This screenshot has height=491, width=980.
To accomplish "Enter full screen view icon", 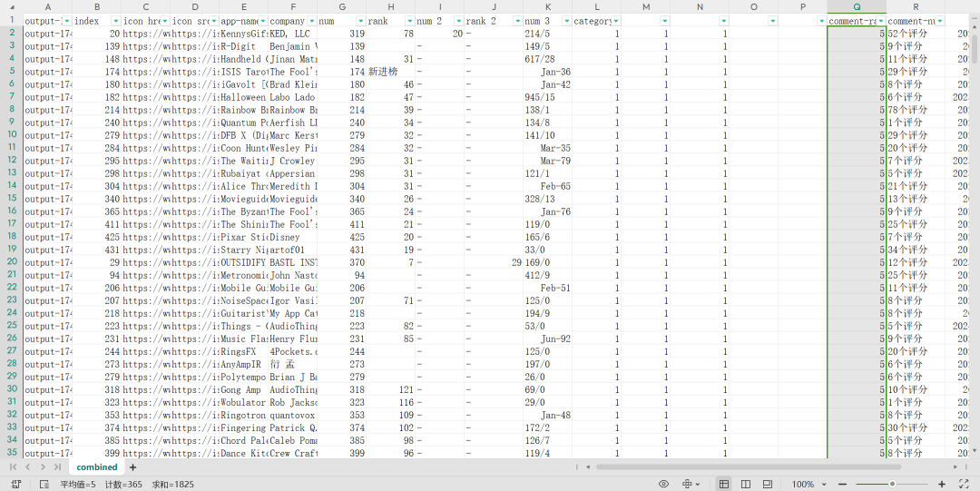I will click(x=964, y=484).
